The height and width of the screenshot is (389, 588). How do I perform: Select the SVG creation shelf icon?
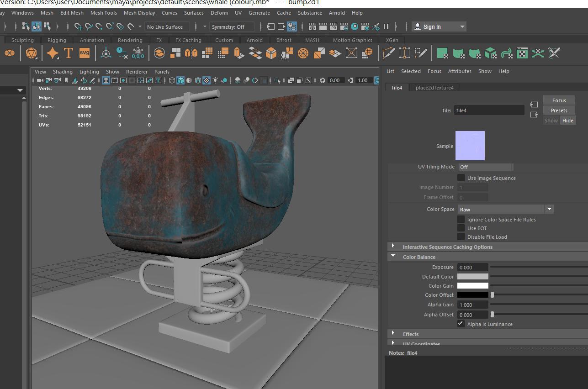coord(85,53)
